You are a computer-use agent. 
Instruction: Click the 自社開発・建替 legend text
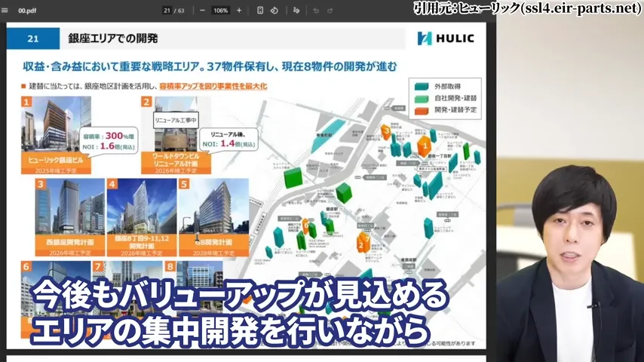[x=455, y=99]
